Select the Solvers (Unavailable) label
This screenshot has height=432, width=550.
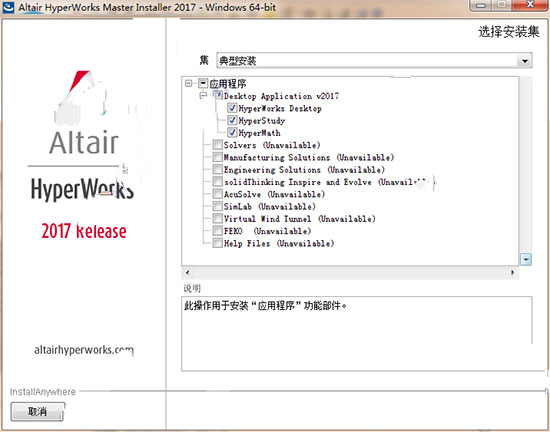point(272,145)
